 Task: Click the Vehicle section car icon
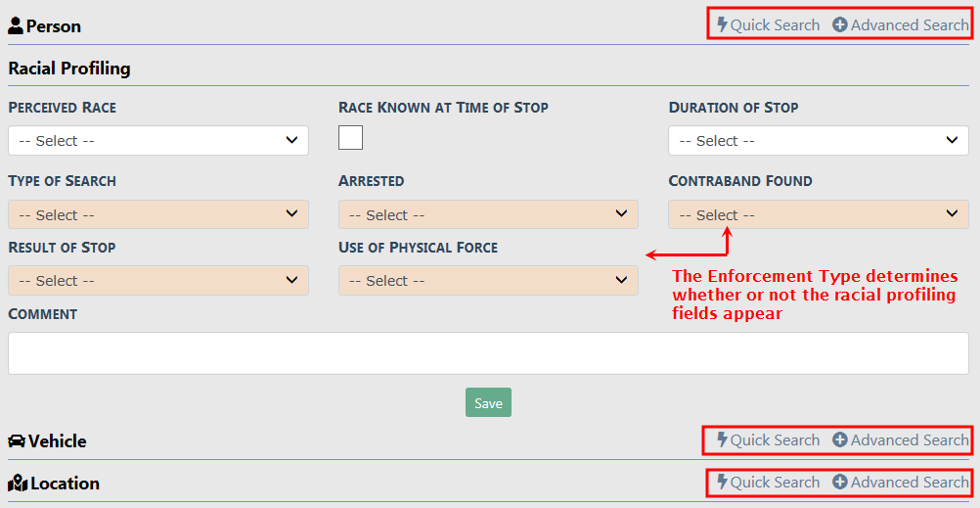(17, 441)
